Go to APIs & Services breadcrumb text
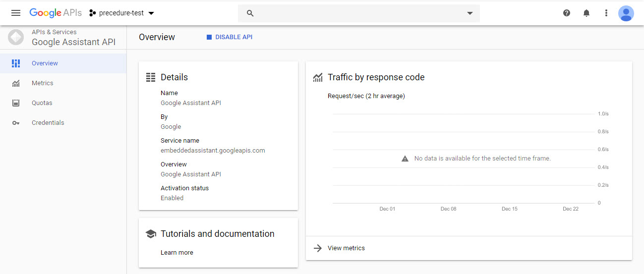Screen dimensions: 644x274 54,32
